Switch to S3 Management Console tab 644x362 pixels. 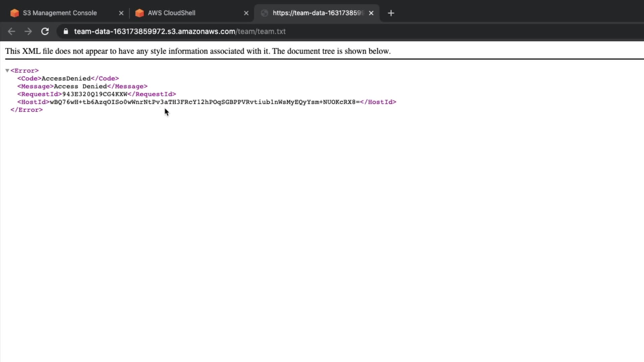[60, 13]
